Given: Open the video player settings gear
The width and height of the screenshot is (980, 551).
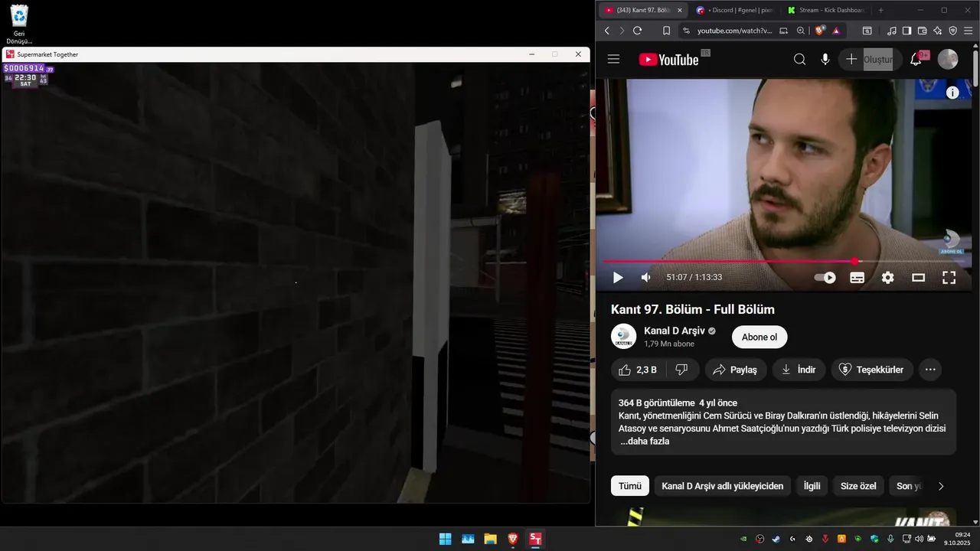Looking at the screenshot, I should (887, 278).
